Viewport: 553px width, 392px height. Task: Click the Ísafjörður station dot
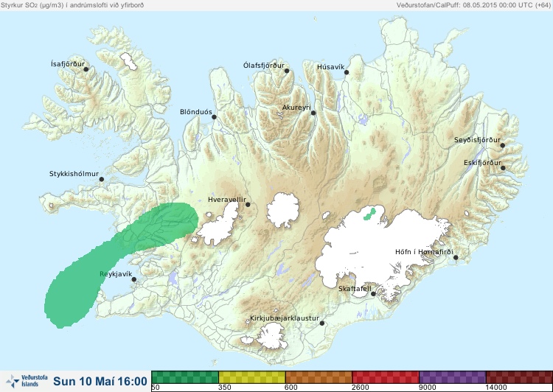pos(86,69)
